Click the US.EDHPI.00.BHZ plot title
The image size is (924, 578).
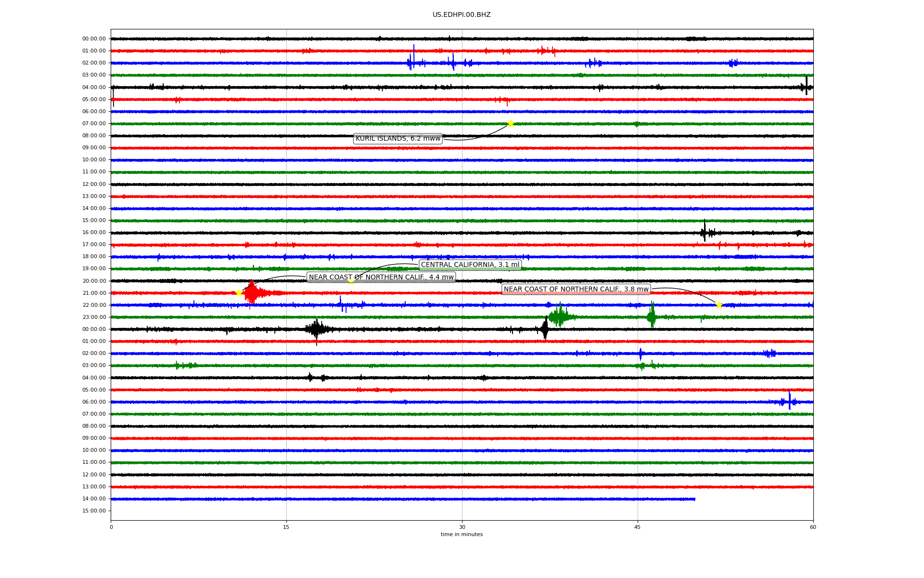462,15
